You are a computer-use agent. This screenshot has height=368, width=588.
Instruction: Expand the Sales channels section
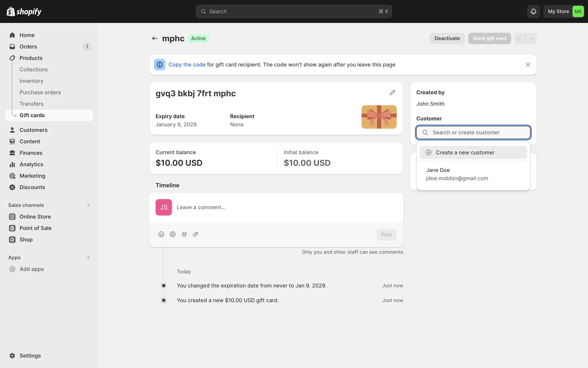tap(88, 205)
